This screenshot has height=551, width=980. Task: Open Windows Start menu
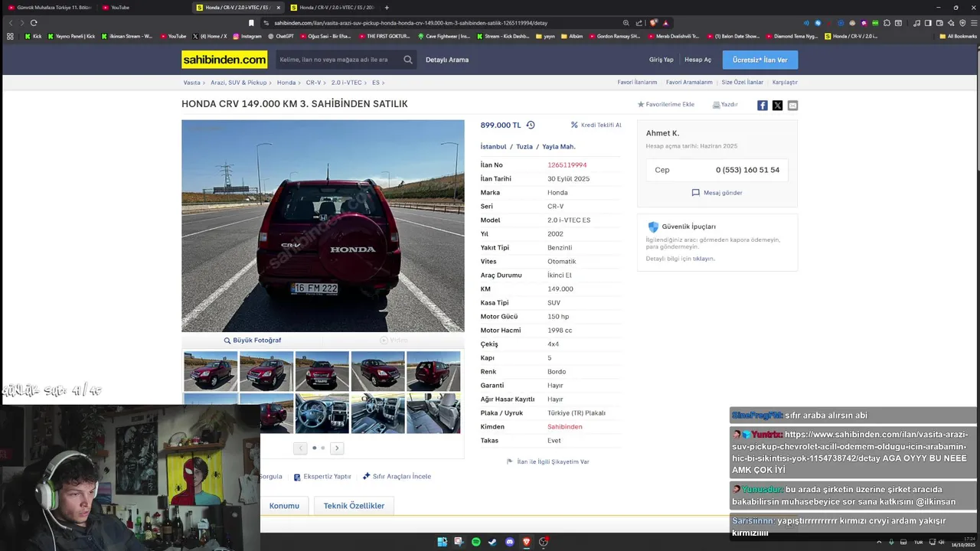tap(442, 542)
